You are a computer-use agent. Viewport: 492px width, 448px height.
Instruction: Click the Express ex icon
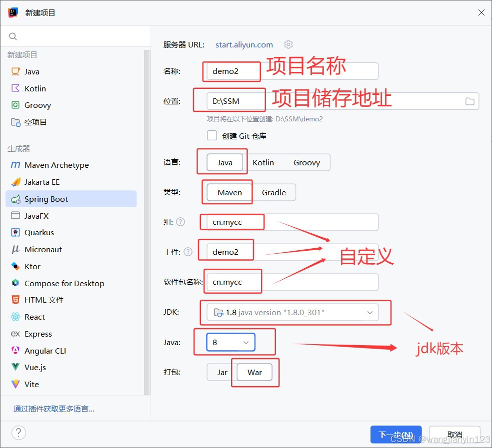tap(15, 334)
